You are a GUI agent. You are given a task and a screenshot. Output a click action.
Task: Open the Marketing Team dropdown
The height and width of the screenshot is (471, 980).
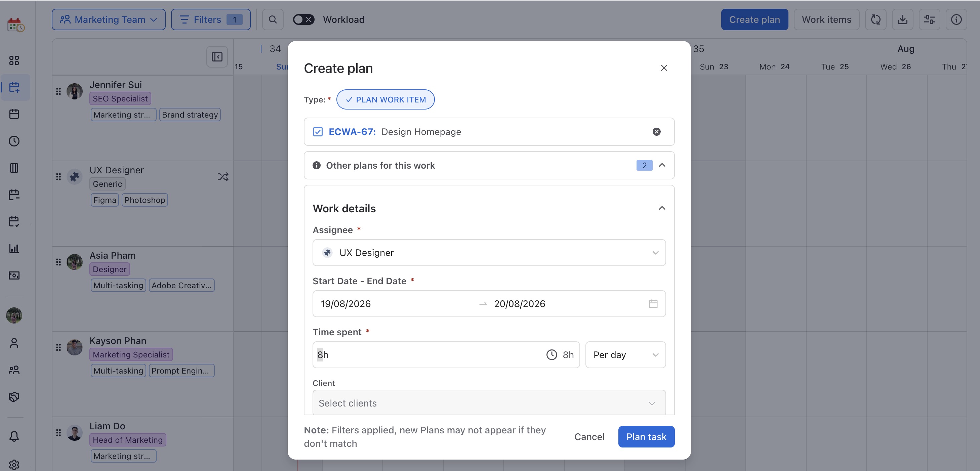[109, 19]
